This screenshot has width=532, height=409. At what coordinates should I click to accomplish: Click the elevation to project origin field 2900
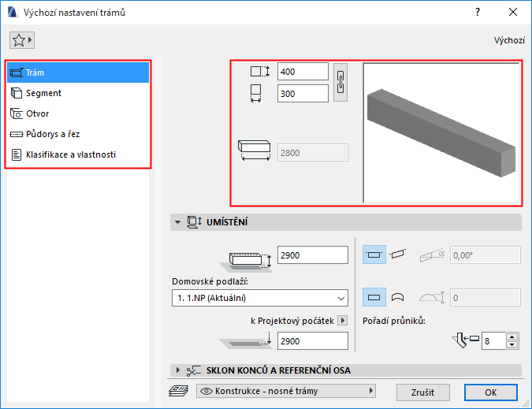click(x=312, y=340)
